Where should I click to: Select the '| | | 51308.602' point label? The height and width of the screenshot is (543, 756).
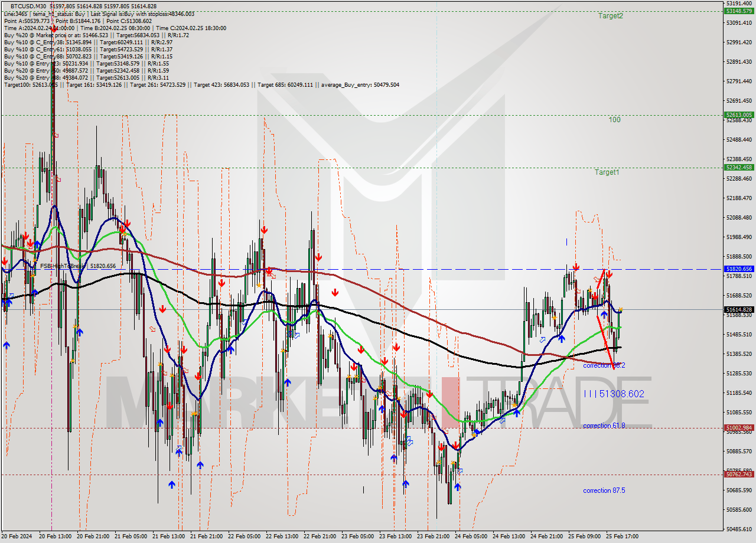tap(614, 394)
